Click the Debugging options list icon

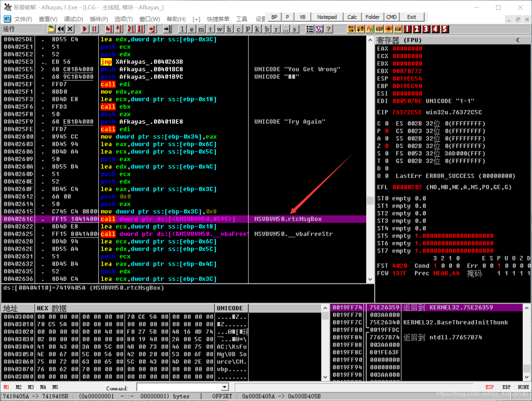pyautogui.click(x=310, y=29)
